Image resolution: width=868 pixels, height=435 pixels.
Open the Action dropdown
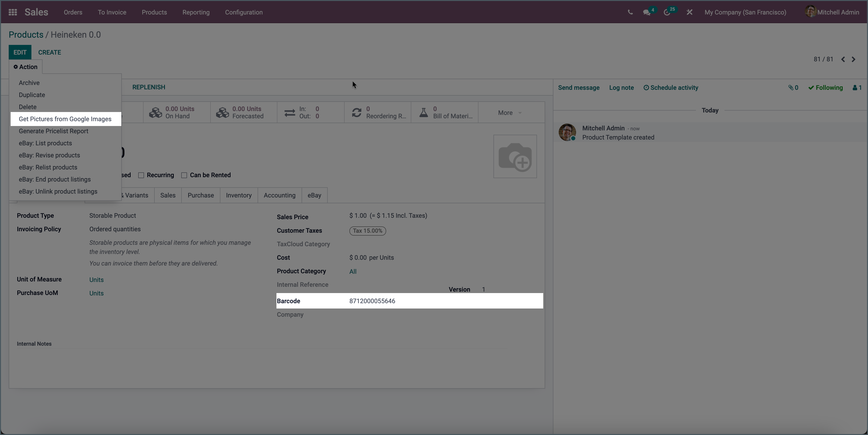26,67
